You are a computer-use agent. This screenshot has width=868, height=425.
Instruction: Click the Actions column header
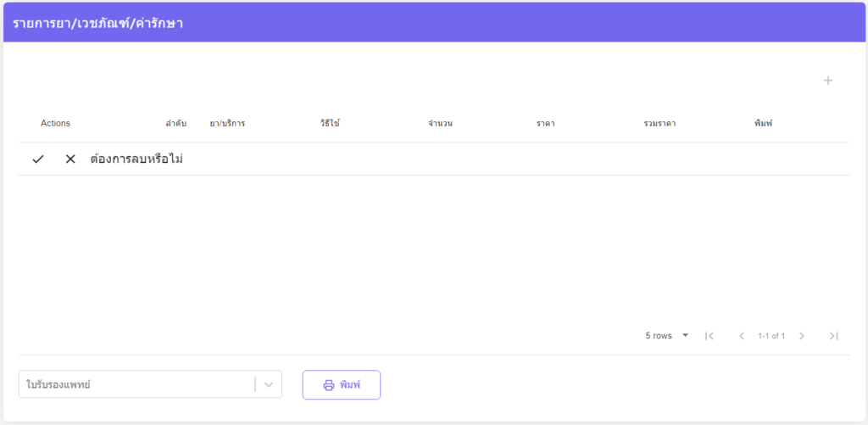tap(55, 124)
